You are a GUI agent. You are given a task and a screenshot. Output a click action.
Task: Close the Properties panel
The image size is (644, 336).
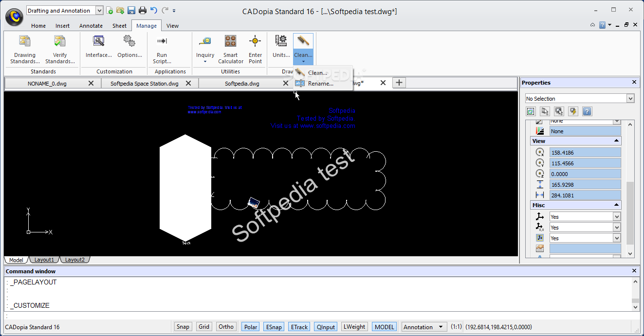(634, 83)
